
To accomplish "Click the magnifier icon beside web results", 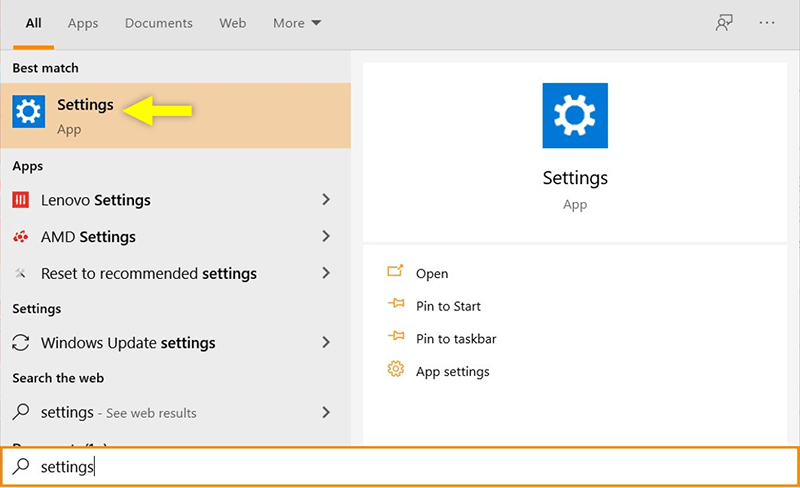I will (21, 412).
